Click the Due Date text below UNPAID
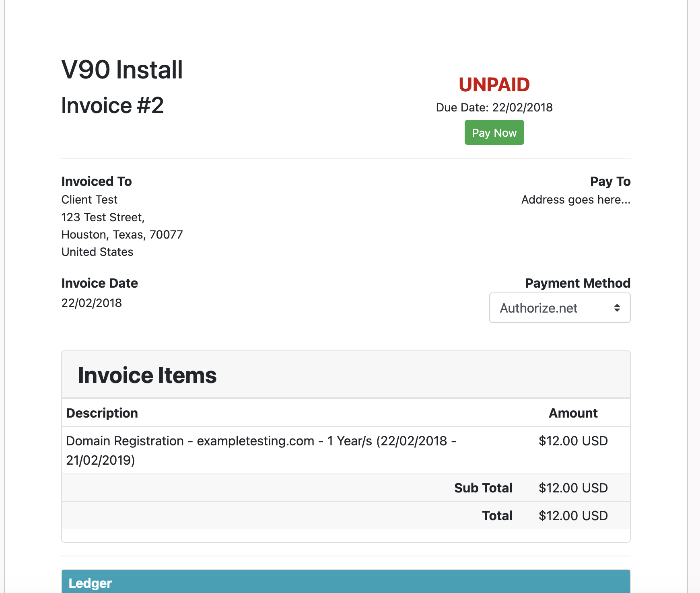Image resolution: width=700 pixels, height=593 pixels. pyautogui.click(x=494, y=108)
